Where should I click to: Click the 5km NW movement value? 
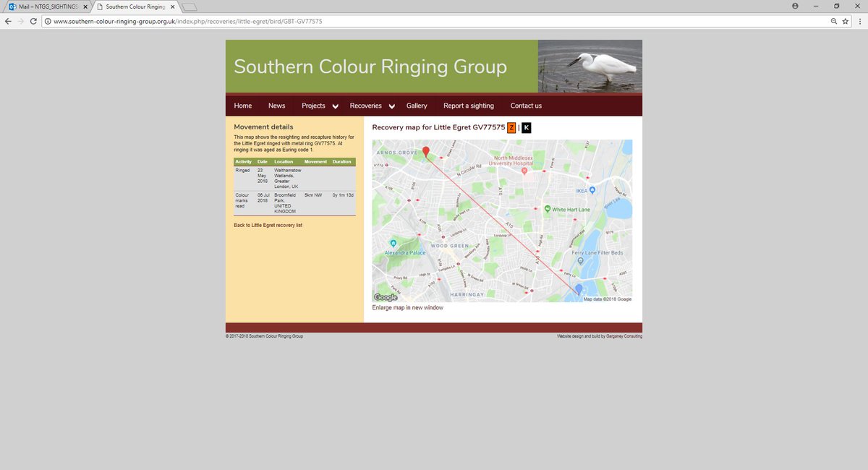point(313,195)
